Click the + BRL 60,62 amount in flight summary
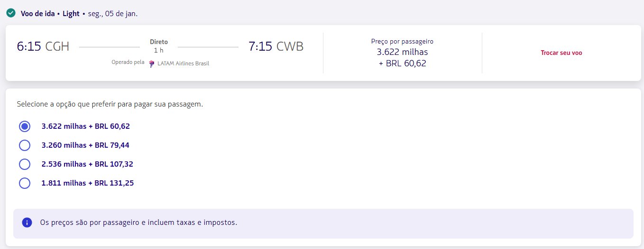Viewport: 644px width, 249px height. coord(402,63)
